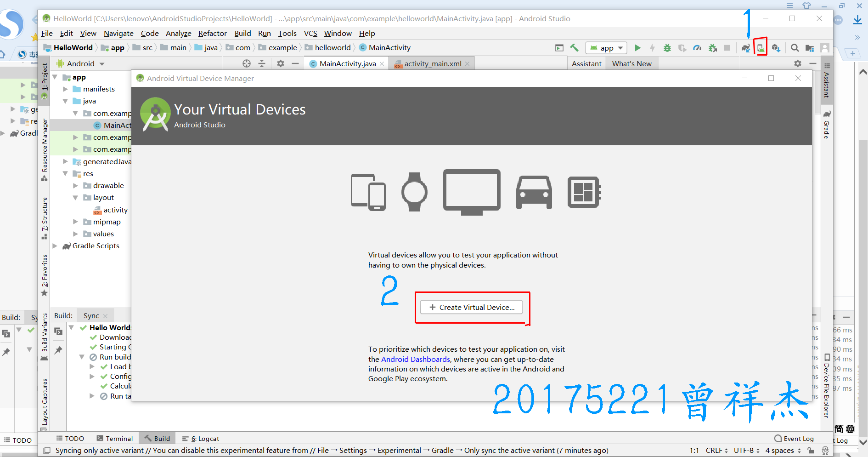The width and height of the screenshot is (868, 457).
Task: Click Create Virtual Device button
Action: point(472,307)
